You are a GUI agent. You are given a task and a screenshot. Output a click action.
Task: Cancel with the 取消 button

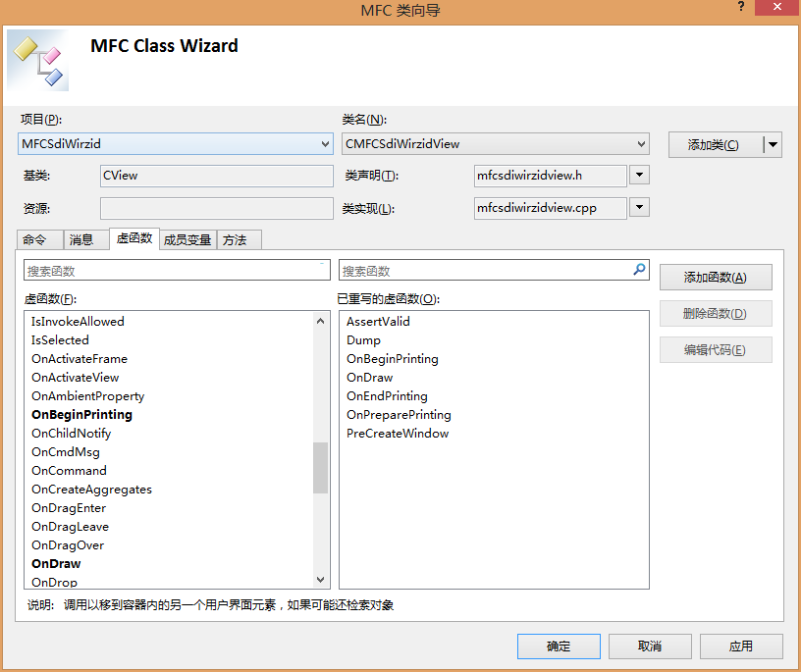(x=650, y=646)
